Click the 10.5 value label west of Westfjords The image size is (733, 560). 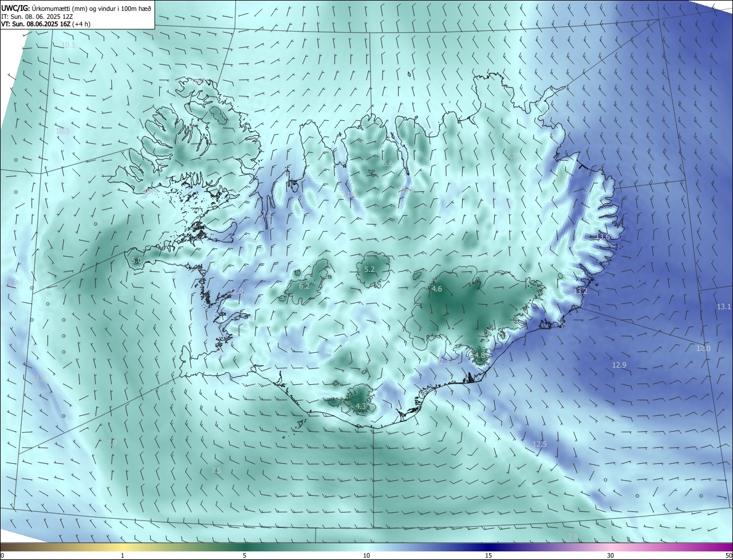click(62, 131)
